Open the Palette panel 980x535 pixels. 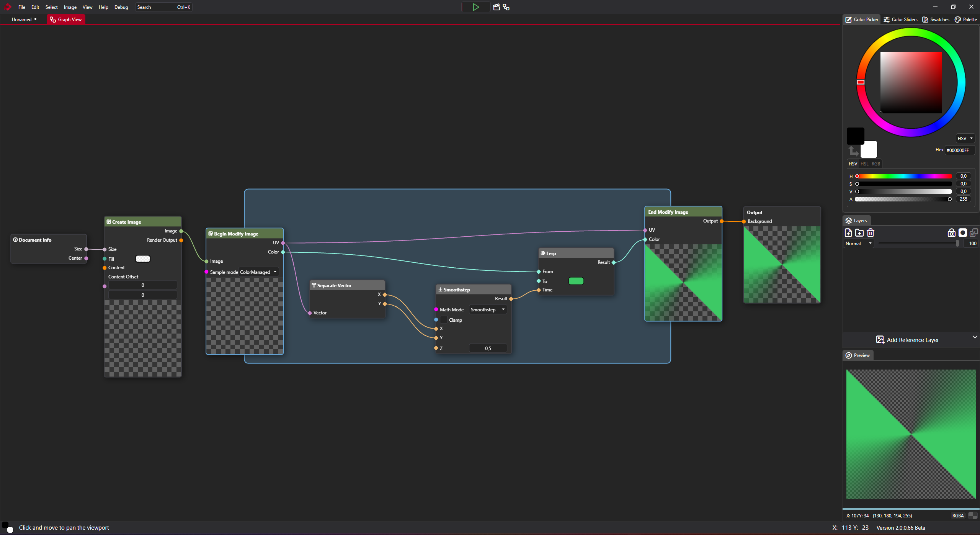[965, 19]
